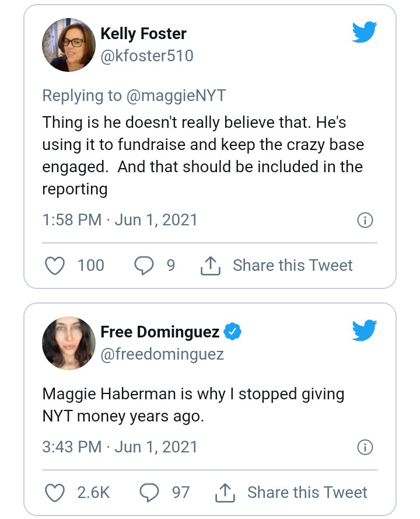Open replies bubble on Kelly Foster's tweet

click(x=143, y=266)
